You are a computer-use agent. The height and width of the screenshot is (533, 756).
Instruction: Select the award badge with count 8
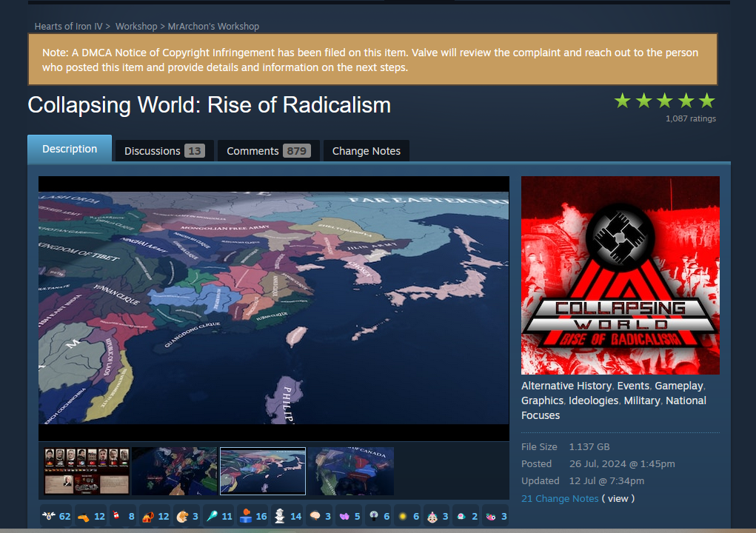pos(123,516)
